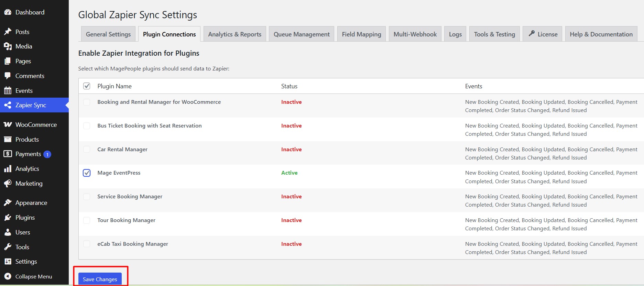Enable the Car Rental Manager checkbox
This screenshot has width=644, height=286.
pos(87,150)
